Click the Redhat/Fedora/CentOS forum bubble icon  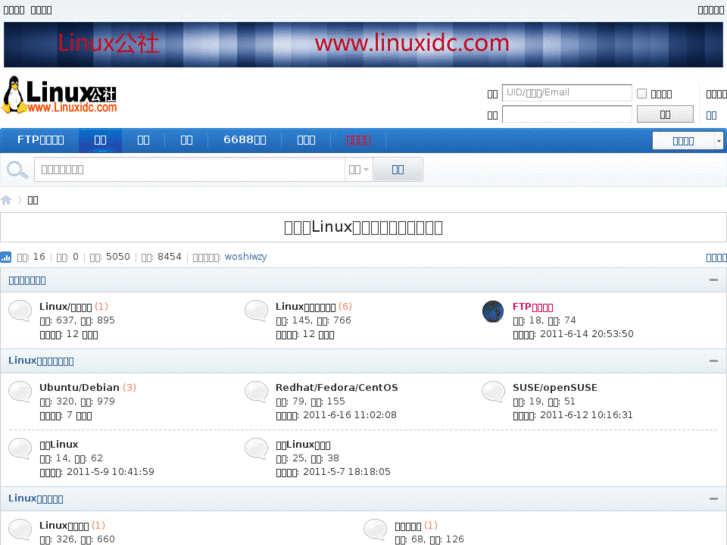256,392
